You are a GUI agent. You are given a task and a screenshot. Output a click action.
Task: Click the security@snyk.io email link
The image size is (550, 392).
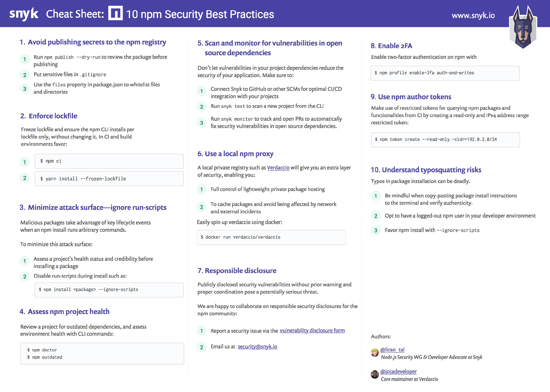(257, 347)
